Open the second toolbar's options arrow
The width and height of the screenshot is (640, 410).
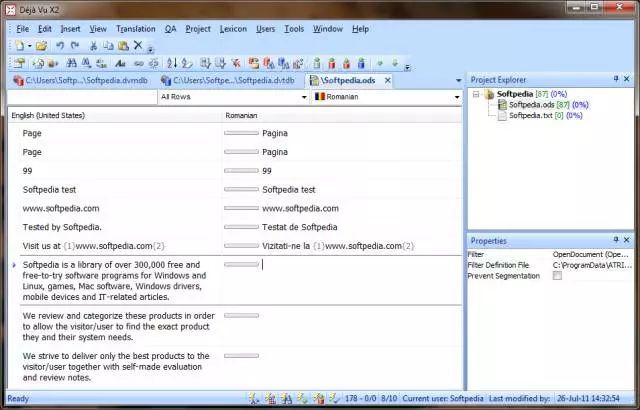point(407,67)
